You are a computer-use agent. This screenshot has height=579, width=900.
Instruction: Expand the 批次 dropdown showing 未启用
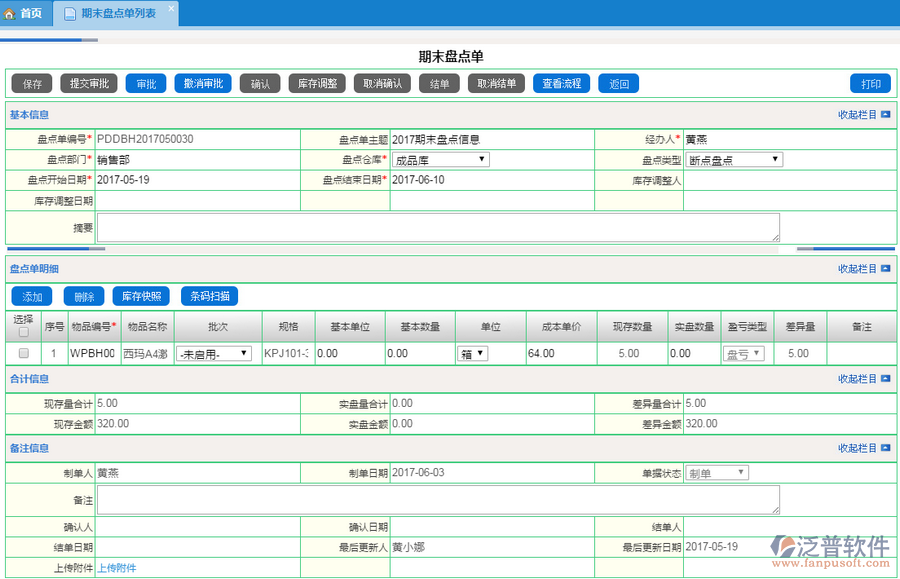pos(214,353)
